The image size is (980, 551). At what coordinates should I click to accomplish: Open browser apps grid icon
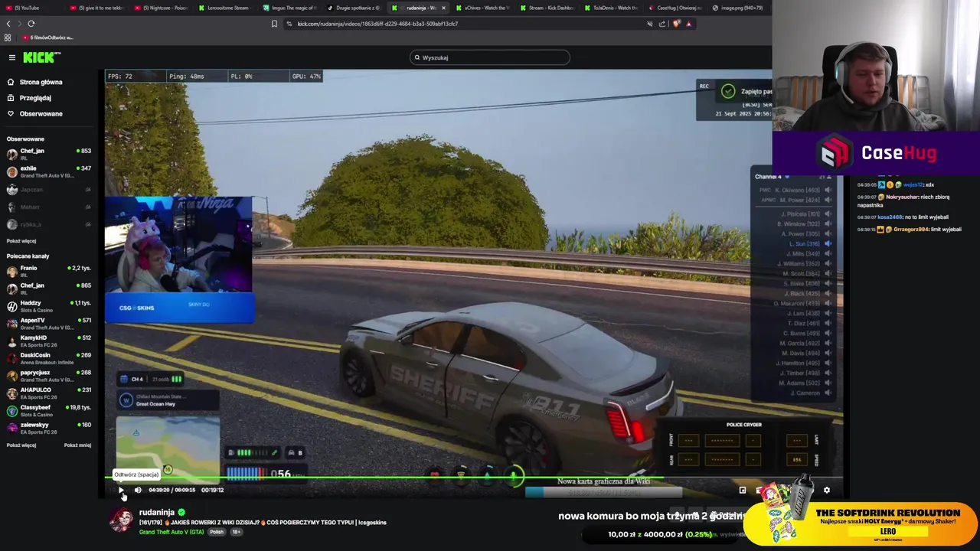(x=8, y=37)
